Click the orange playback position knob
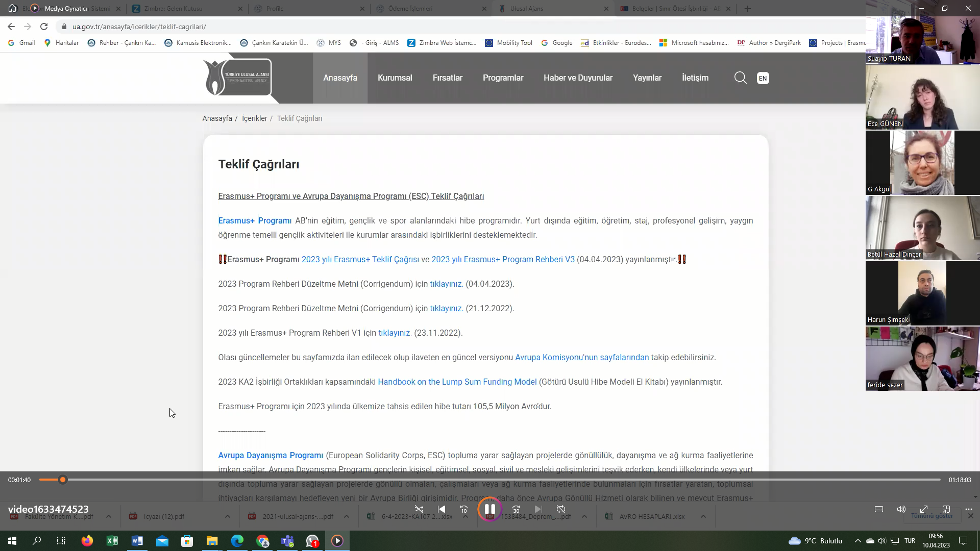 (x=63, y=480)
